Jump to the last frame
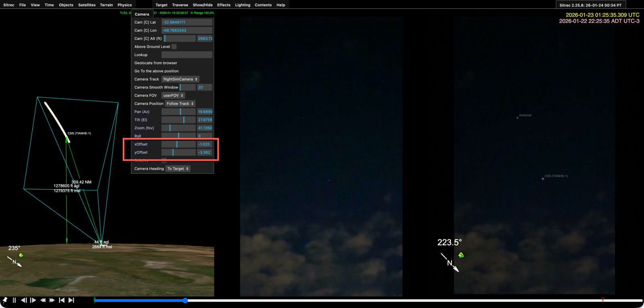The height and width of the screenshot is (308, 644). pos(71,300)
